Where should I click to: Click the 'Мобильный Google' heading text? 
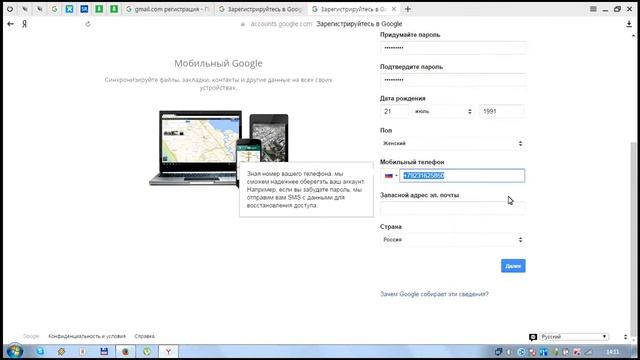pos(218,63)
